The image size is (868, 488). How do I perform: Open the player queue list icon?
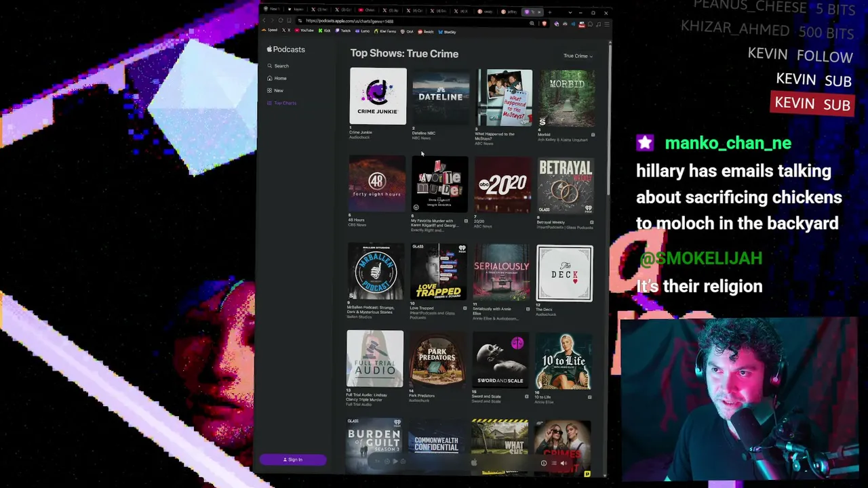point(554,464)
